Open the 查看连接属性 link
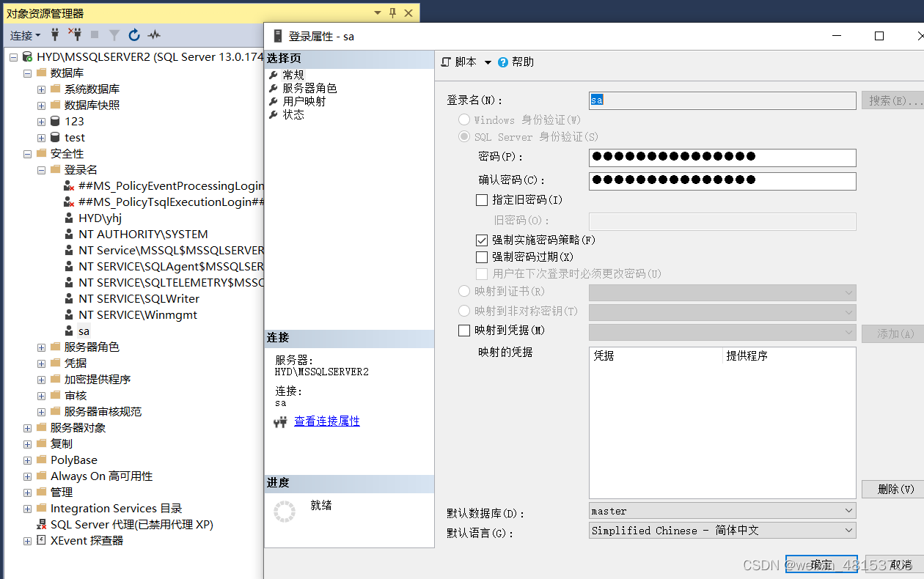 click(x=327, y=421)
